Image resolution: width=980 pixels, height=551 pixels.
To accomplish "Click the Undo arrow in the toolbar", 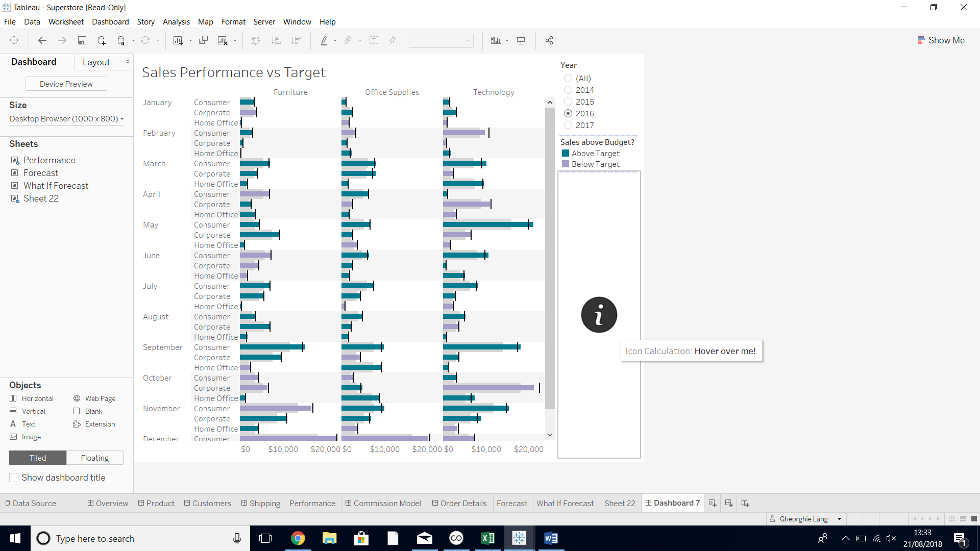I will tap(42, 40).
